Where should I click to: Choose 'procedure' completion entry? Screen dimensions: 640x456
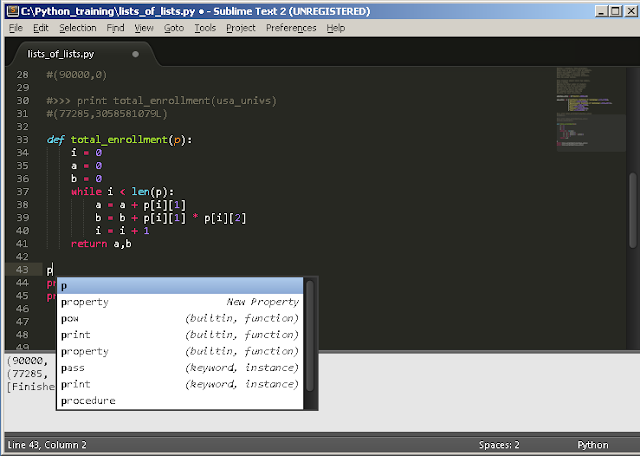180,400
